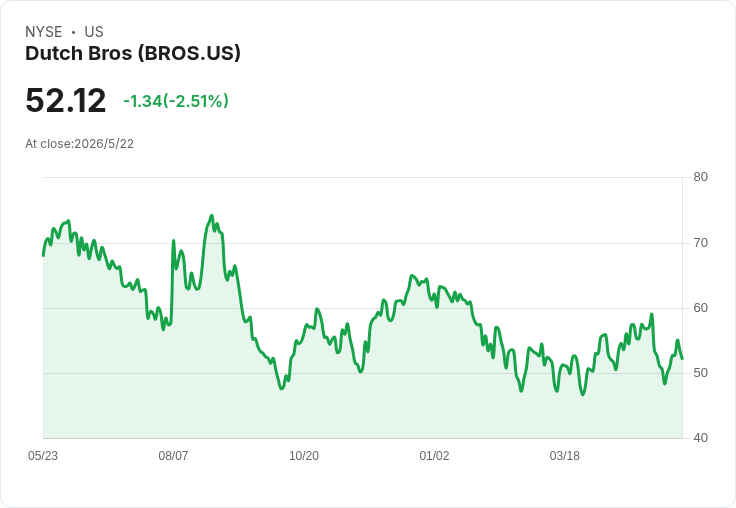736x508 pixels.
Task: Click the -1.34(-2.51%) change value
Action: [x=176, y=101]
